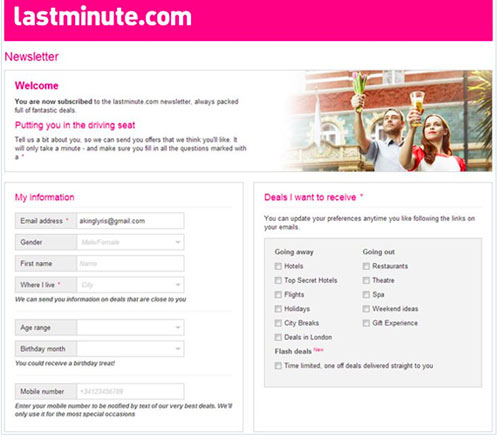Click 'Deals I want to receive' title

(310, 197)
